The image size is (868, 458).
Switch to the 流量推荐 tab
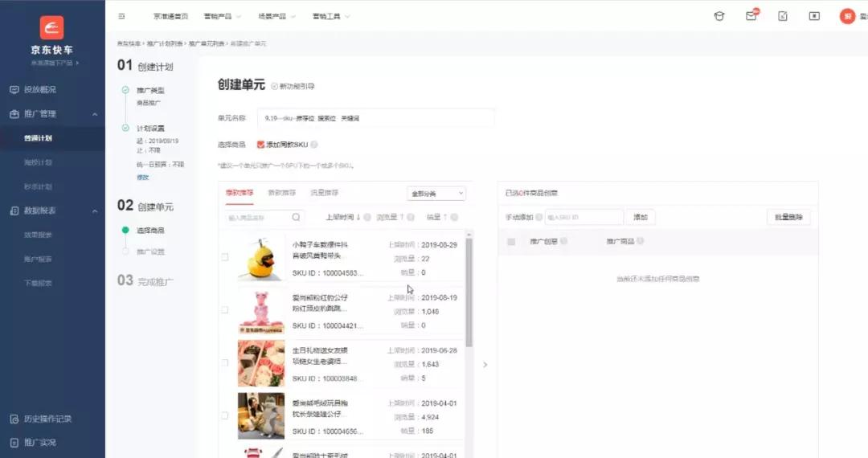coord(325,193)
